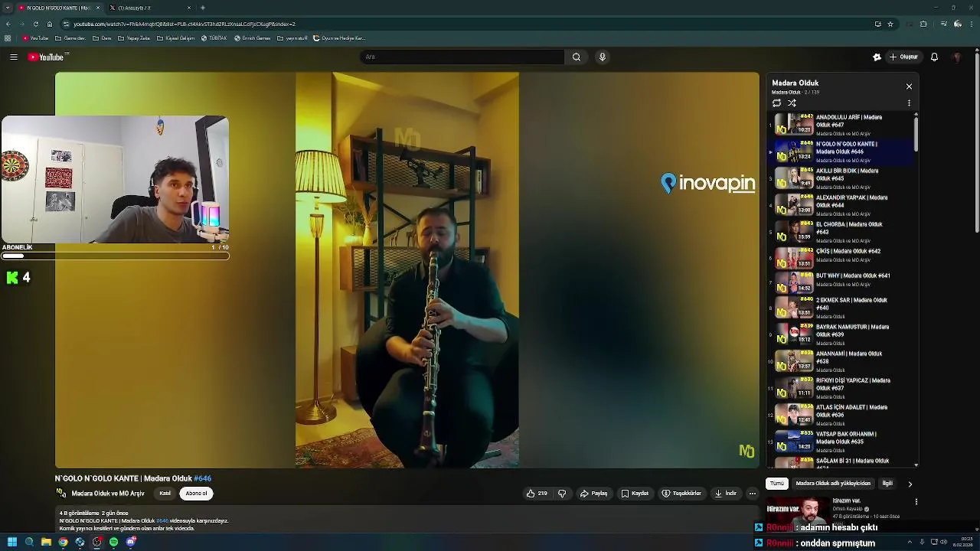Open the account avatar menu

956,57
